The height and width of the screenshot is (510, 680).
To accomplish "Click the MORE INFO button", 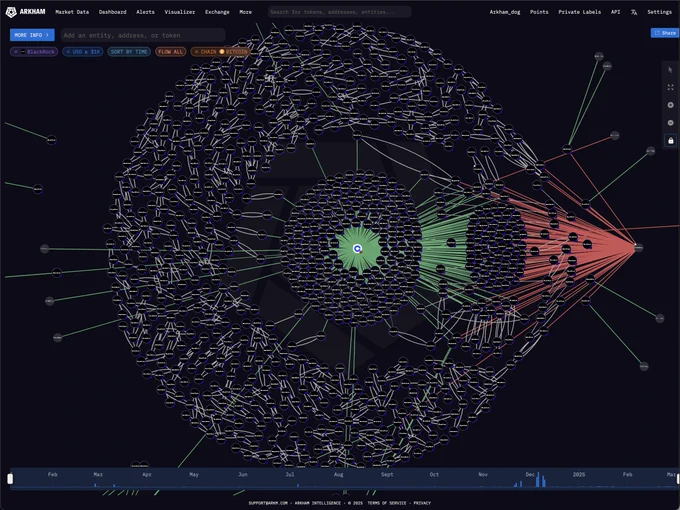I will click(32, 35).
